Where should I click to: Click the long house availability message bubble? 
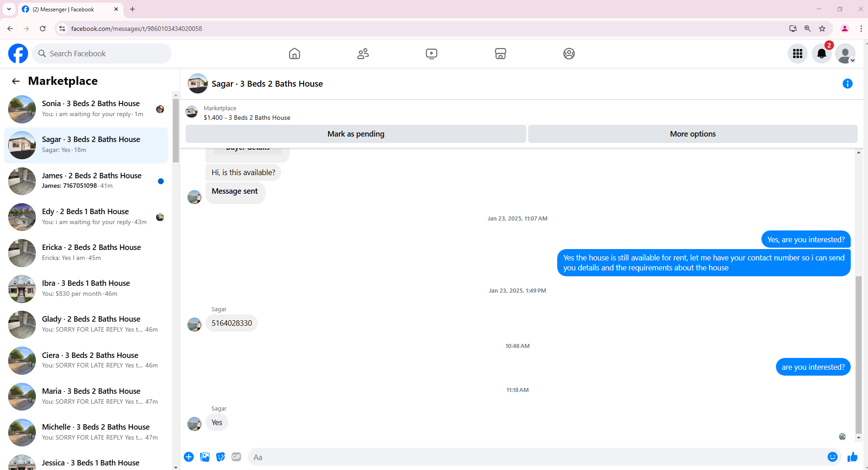[x=704, y=263]
